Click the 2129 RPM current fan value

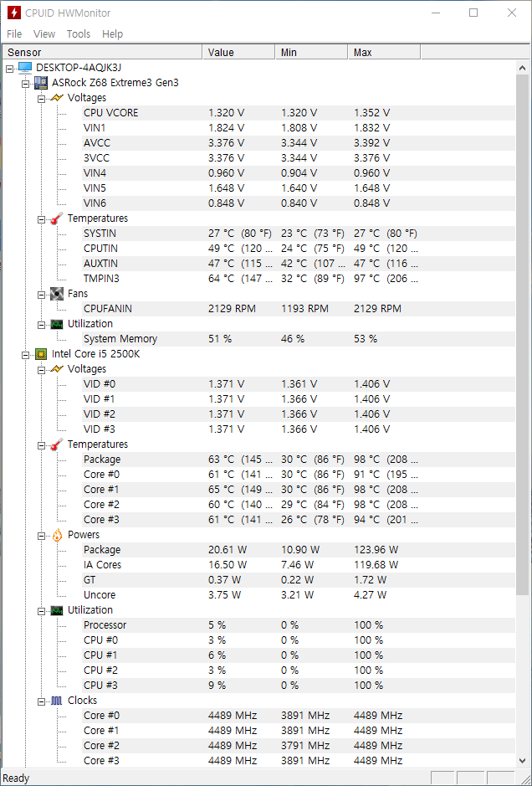click(x=232, y=309)
